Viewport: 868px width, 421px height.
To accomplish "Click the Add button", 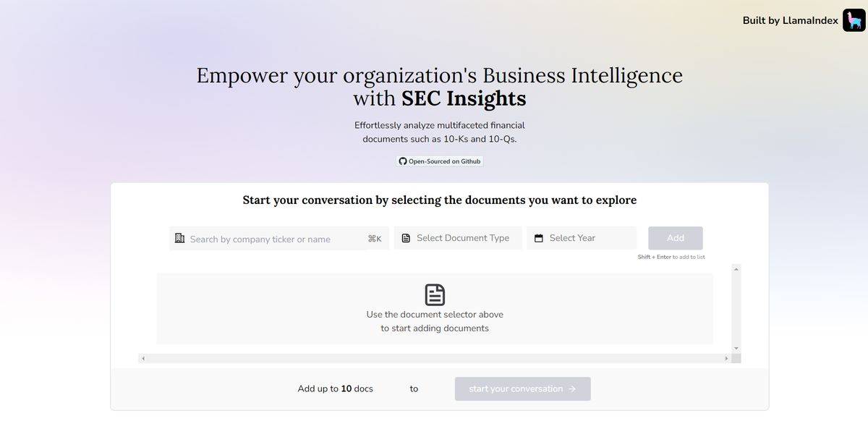I will click(x=676, y=238).
